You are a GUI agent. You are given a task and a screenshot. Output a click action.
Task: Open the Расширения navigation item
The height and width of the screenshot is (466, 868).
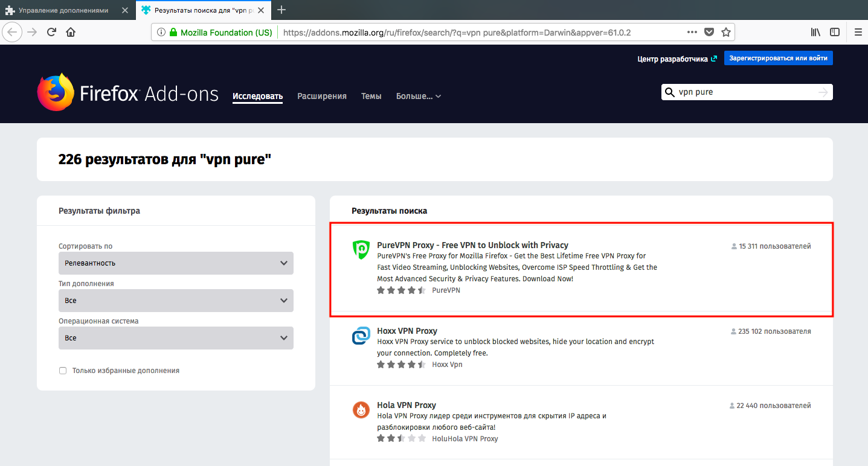click(322, 96)
